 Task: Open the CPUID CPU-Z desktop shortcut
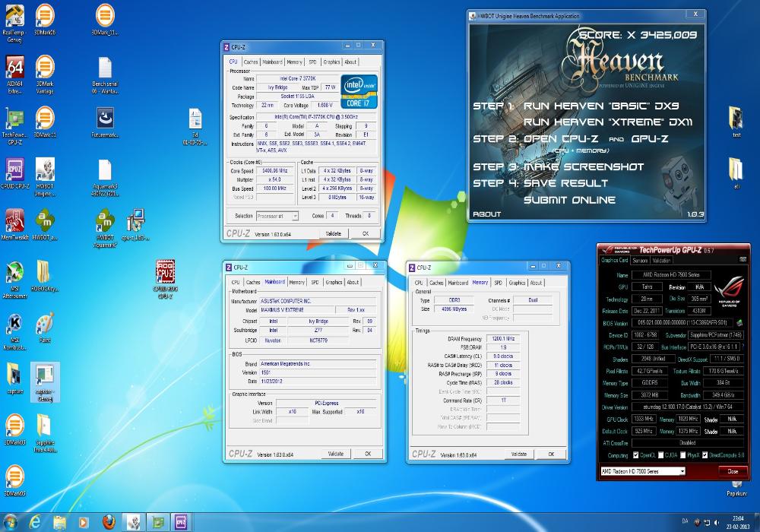point(14,173)
